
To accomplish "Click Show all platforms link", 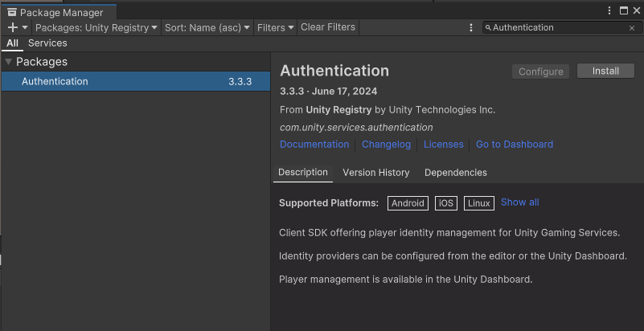I will tap(520, 202).
